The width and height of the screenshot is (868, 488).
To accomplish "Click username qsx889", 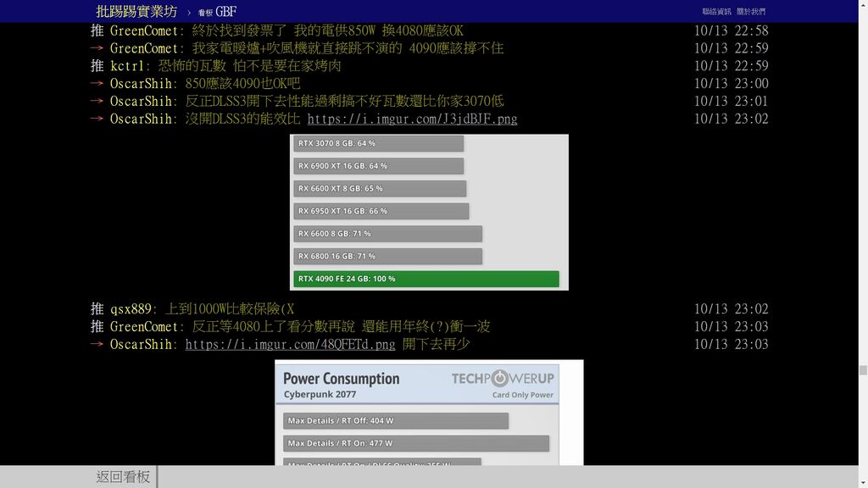I will 130,308.
